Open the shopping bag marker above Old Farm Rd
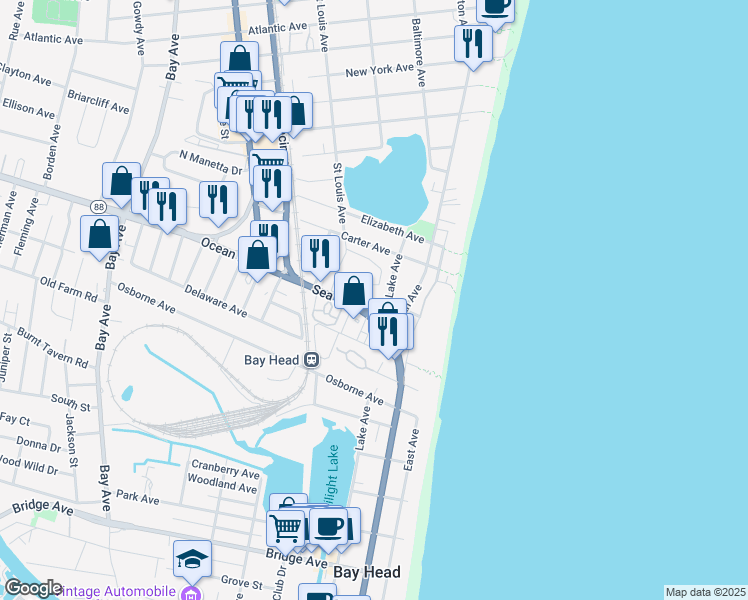 click(99, 234)
